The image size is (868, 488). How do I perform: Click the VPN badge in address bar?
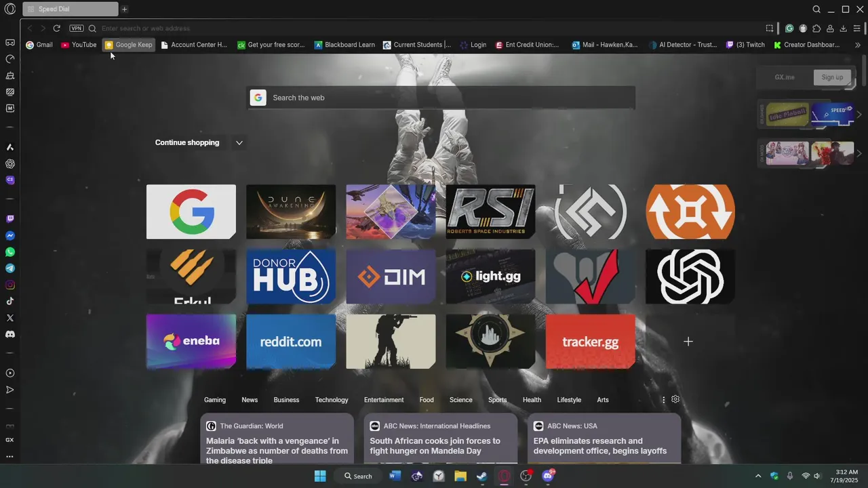(77, 28)
